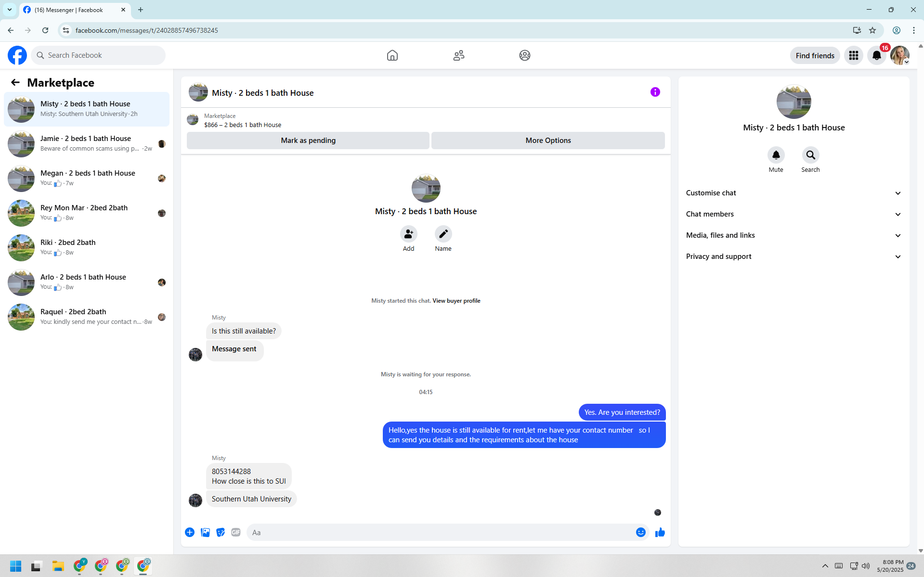Expand Customise chat section
Image resolution: width=924 pixels, height=577 pixels.
(x=794, y=193)
